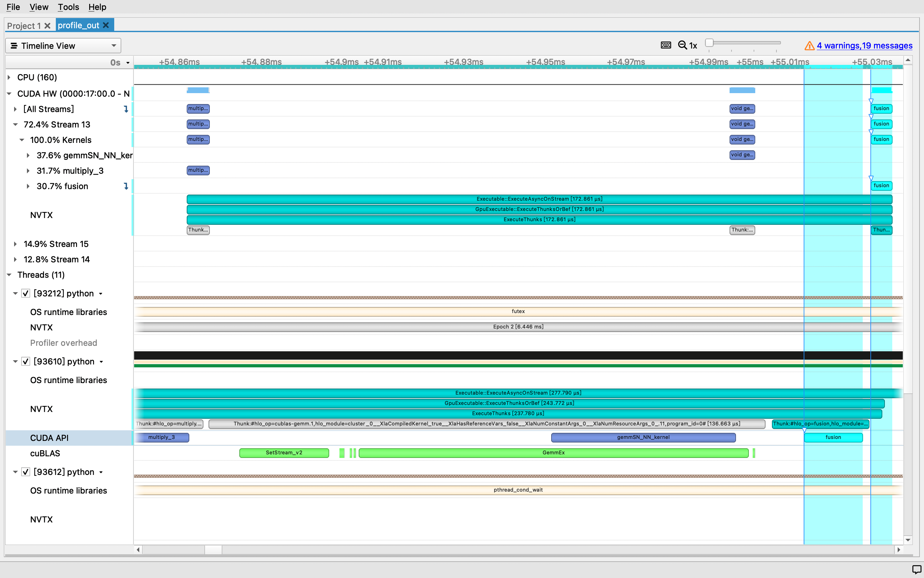Click the pin arrow on All Streams row
The image size is (924, 578).
pyautogui.click(x=126, y=109)
